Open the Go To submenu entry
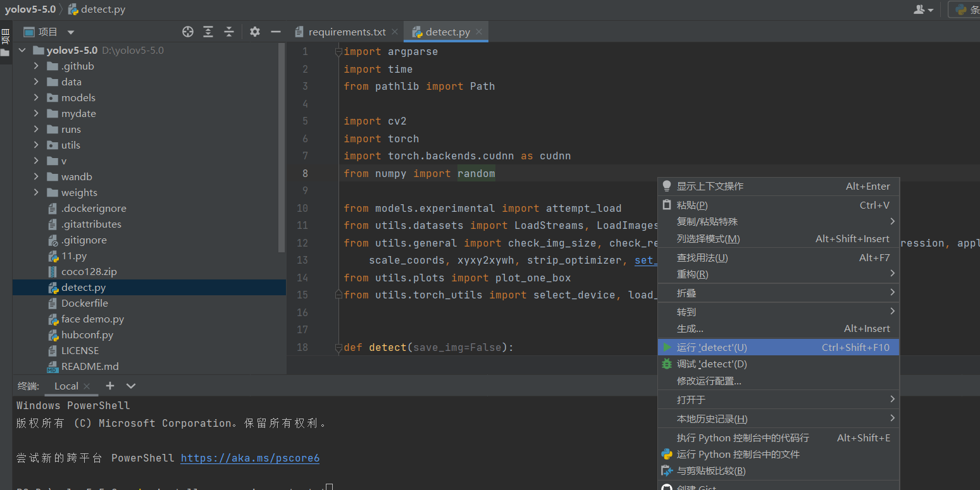 (x=779, y=312)
